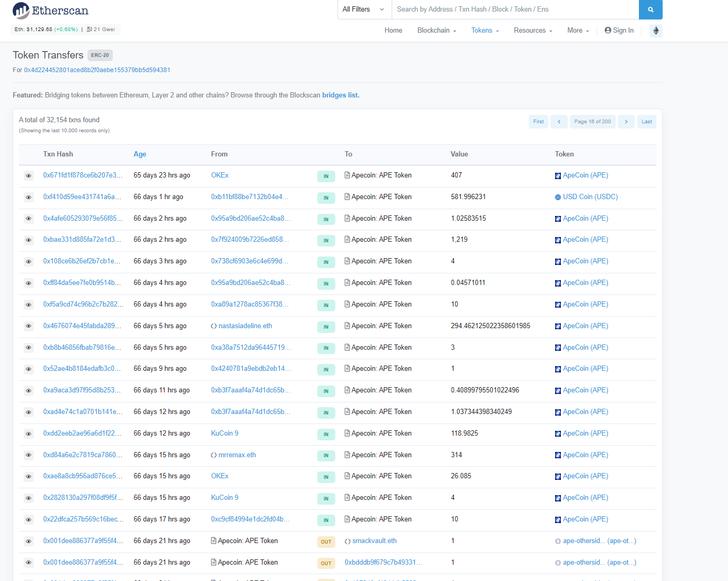The width and height of the screenshot is (728, 581).
Task: Click eye icon for txn 0xae8a8cb956ad876ce5
Action: [x=28, y=477]
